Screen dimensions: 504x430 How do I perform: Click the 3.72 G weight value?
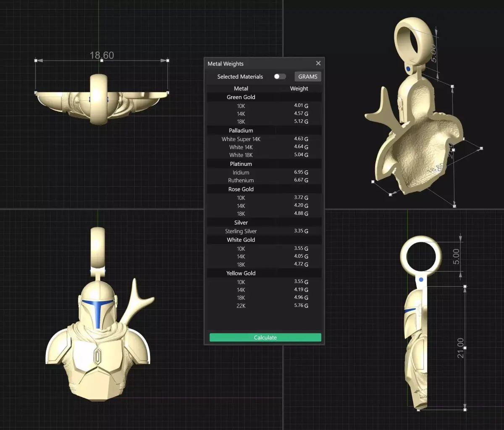tap(301, 198)
